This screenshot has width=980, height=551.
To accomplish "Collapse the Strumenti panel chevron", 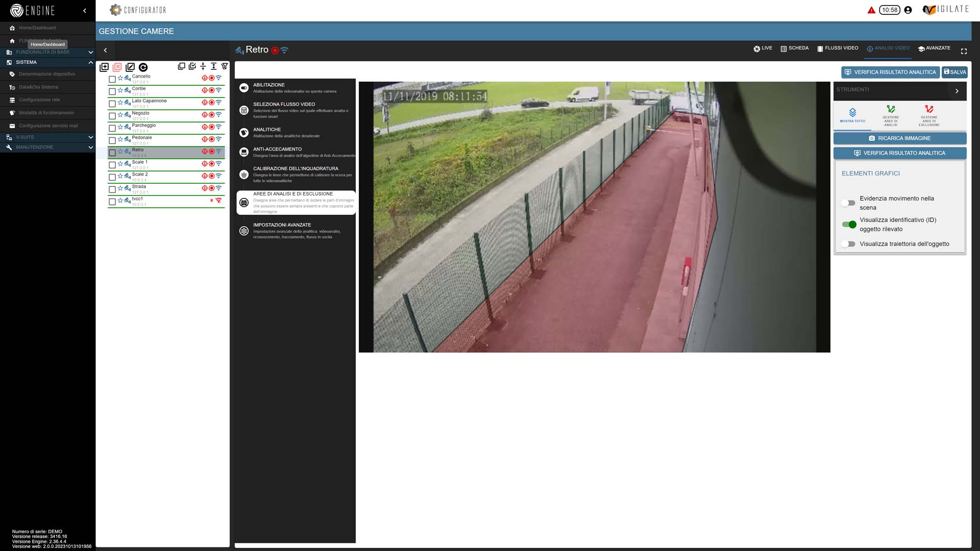I will click(957, 91).
